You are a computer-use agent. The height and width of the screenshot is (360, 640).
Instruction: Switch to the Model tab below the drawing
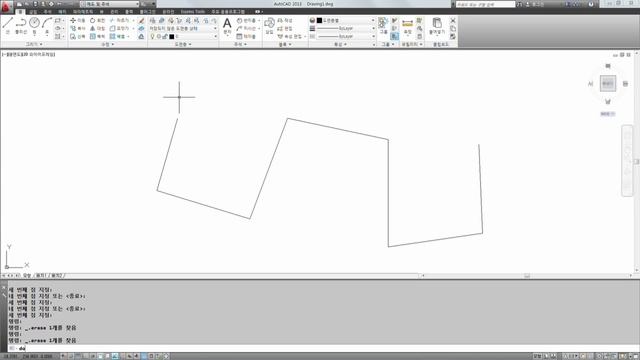tap(26, 276)
